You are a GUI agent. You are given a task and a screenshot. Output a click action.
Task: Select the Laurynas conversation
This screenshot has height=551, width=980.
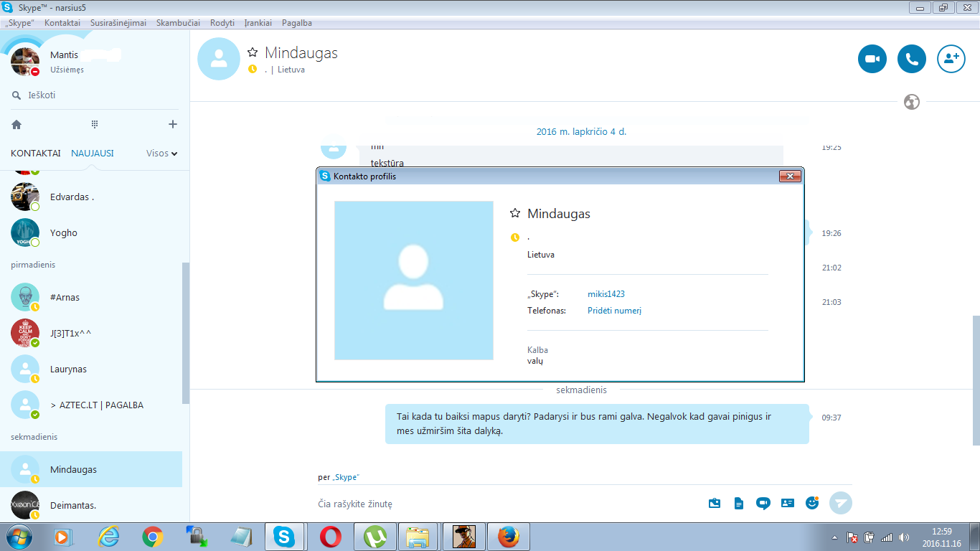[91, 369]
